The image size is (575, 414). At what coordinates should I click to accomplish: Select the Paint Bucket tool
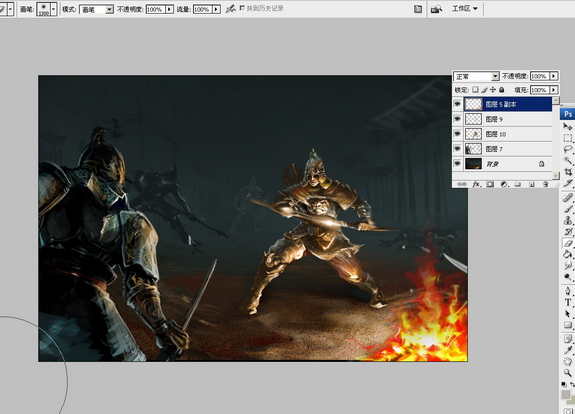click(568, 254)
